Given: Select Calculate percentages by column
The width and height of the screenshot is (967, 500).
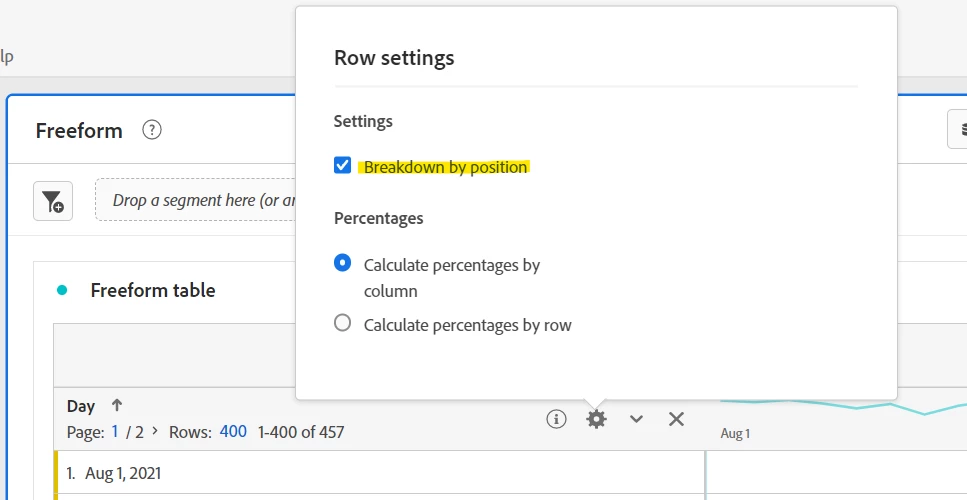Looking at the screenshot, I should (343, 264).
